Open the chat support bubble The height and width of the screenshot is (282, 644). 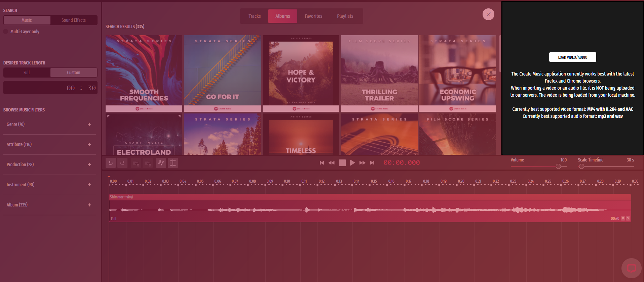tap(632, 268)
